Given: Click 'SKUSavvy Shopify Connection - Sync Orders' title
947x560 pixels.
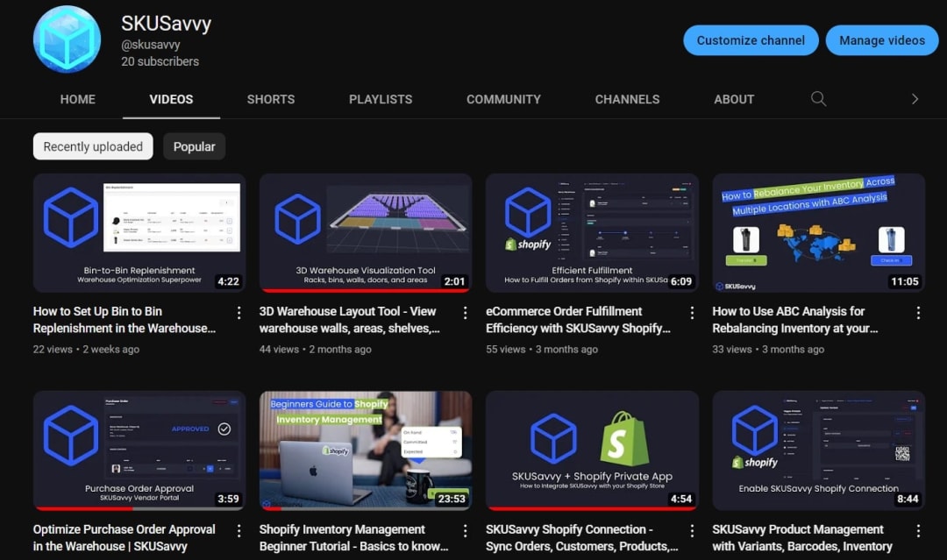Looking at the screenshot, I should click(x=582, y=538).
